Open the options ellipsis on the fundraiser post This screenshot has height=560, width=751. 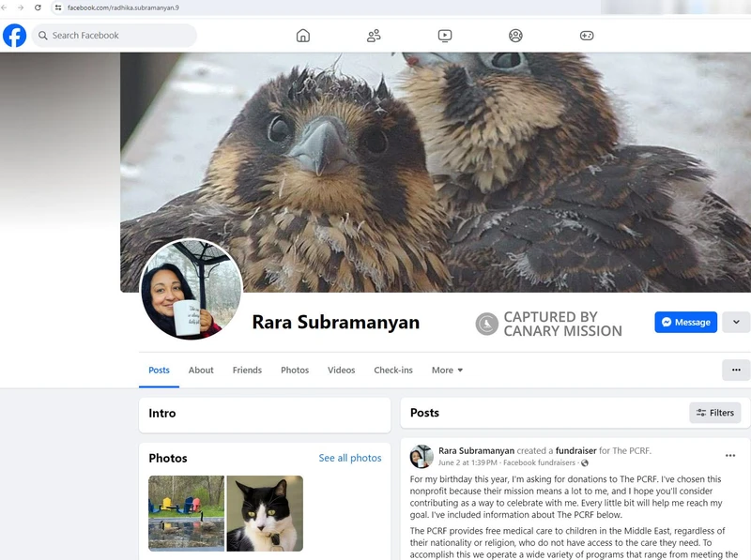click(730, 454)
